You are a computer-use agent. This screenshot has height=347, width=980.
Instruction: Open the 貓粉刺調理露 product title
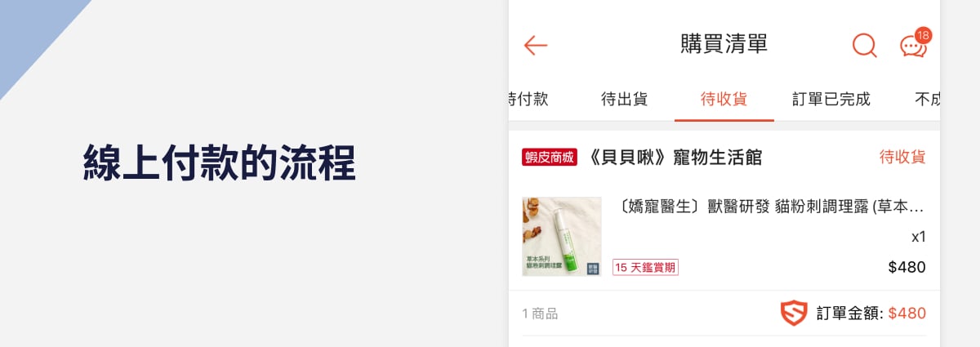pos(768,207)
